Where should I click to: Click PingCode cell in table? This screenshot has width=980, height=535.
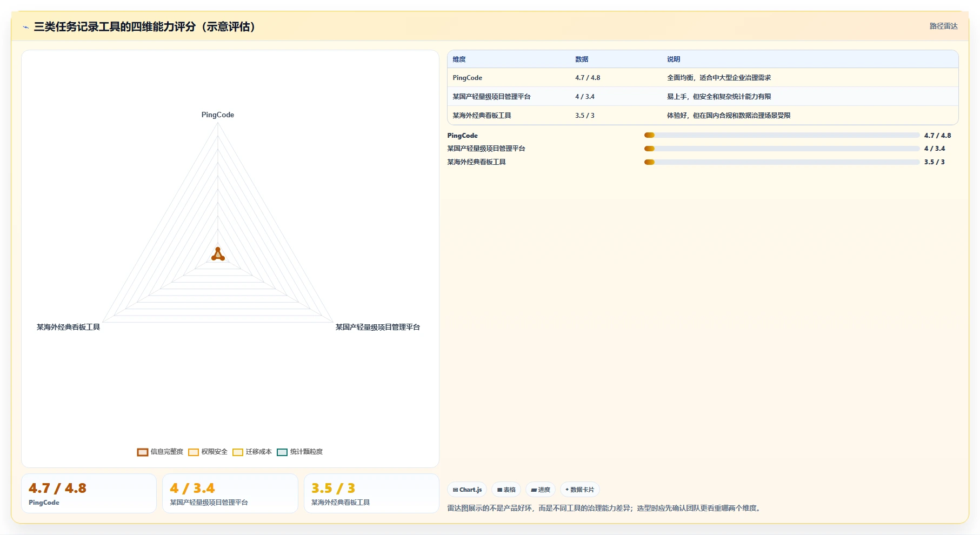click(467, 78)
